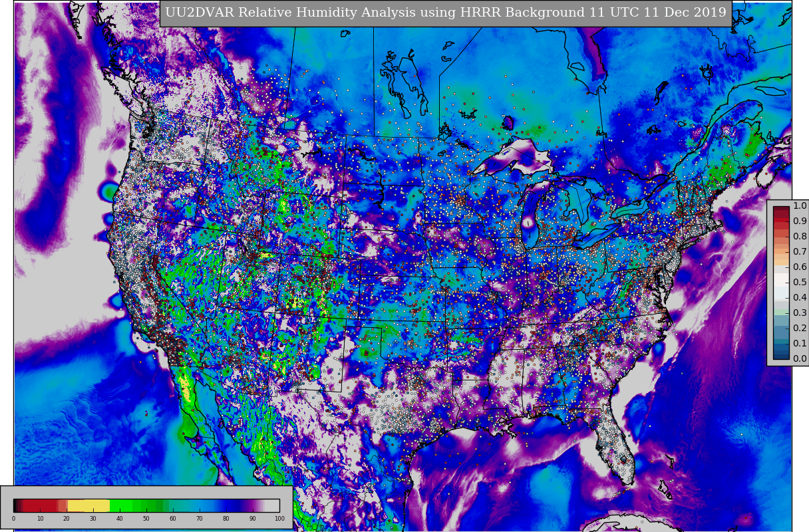Screen dimensions: 809x532
Task: Click the '0.1' label on right colorbar
Action: point(800,344)
